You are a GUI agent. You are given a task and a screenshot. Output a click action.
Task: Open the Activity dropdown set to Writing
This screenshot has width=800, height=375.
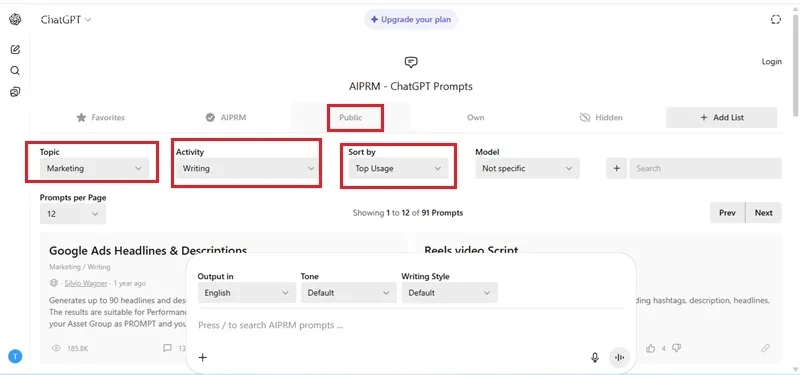246,168
